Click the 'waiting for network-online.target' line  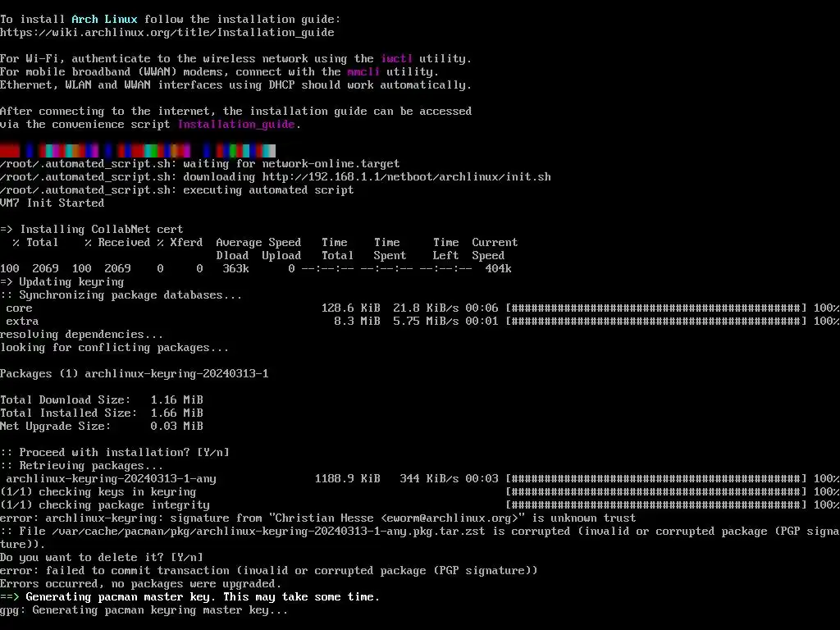pyautogui.click(x=200, y=163)
